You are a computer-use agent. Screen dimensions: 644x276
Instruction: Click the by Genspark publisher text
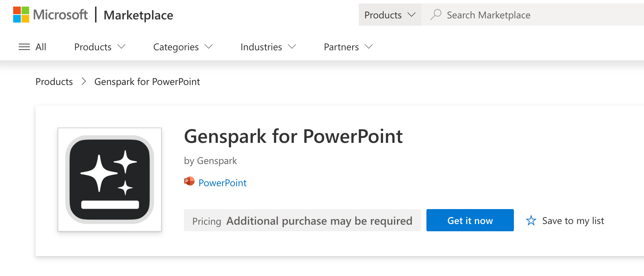tap(210, 161)
